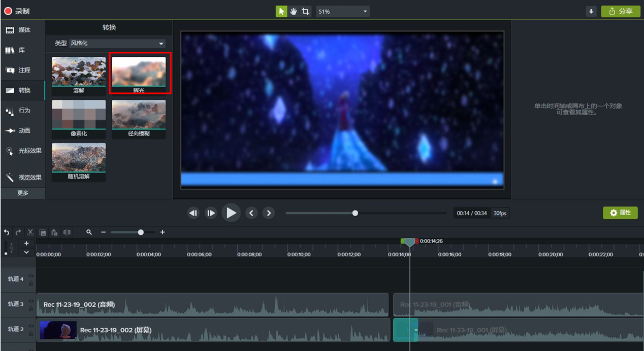The image size is (644, 351).
Task: Open the 行为 behaviors tab
Action: click(x=23, y=111)
